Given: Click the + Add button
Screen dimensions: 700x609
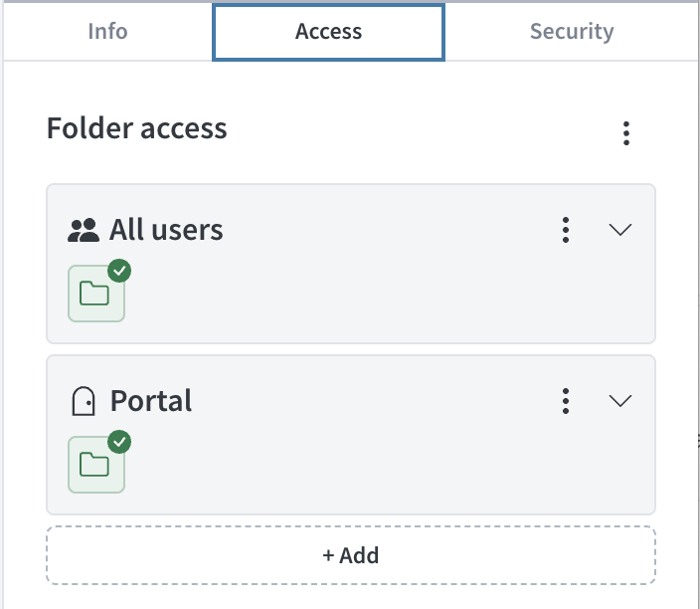Looking at the screenshot, I should (x=350, y=555).
